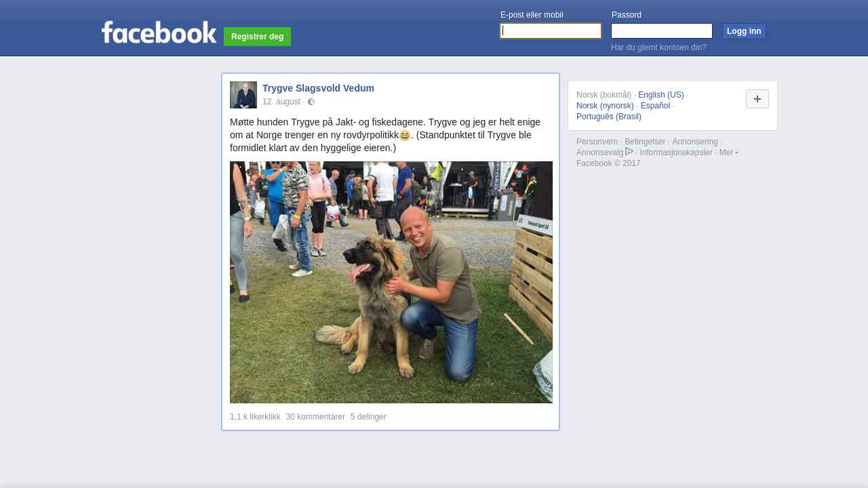Screen dimensions: 868x488
Task: Open the dog photo in the post
Action: [x=391, y=282]
